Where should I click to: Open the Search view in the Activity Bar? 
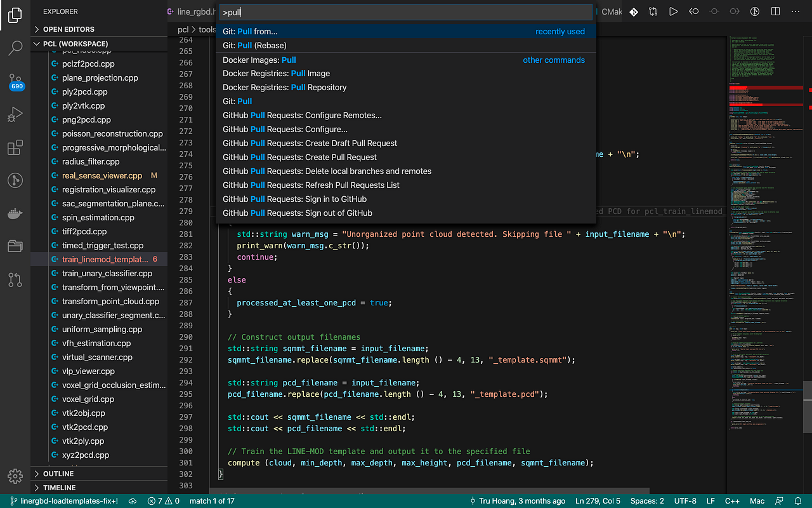click(15, 48)
